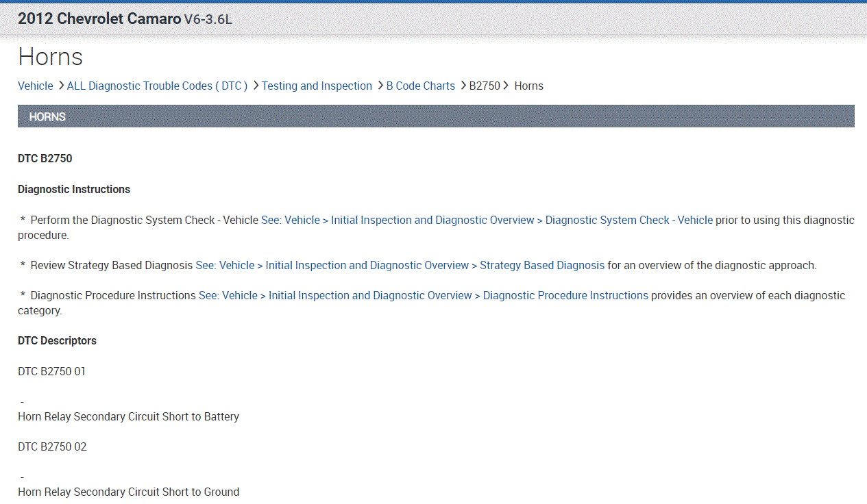Follow the Strategy Based Diagnosis link
Screen dimensions: 867x504
point(400,265)
